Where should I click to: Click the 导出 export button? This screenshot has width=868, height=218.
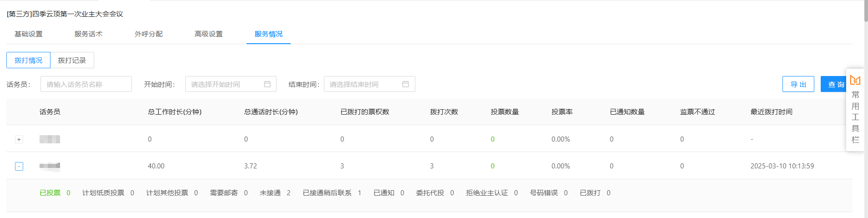pyautogui.click(x=798, y=84)
